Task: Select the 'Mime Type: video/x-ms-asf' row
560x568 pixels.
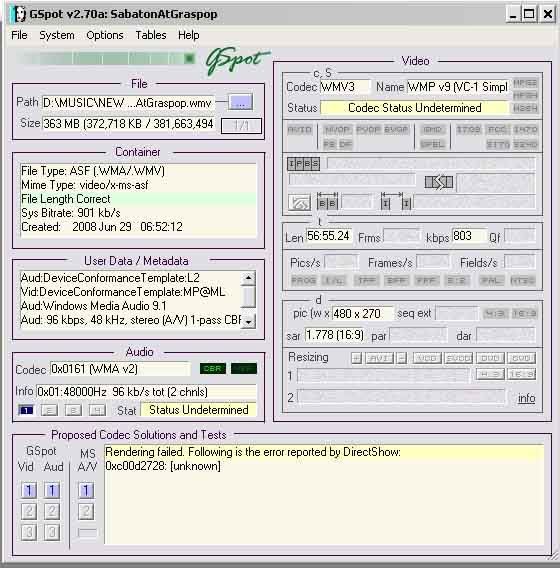Action: [138, 185]
